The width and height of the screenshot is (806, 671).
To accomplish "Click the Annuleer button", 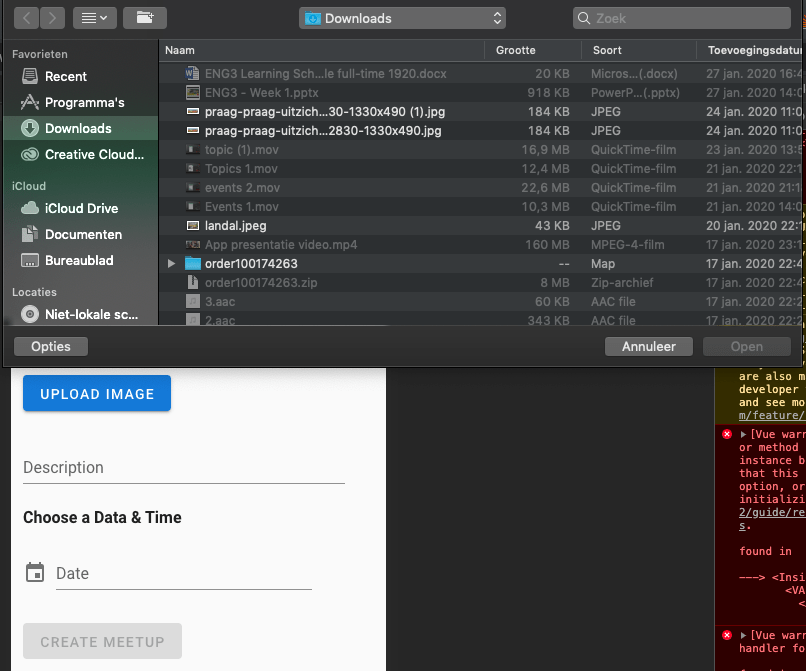I will click(x=649, y=347).
